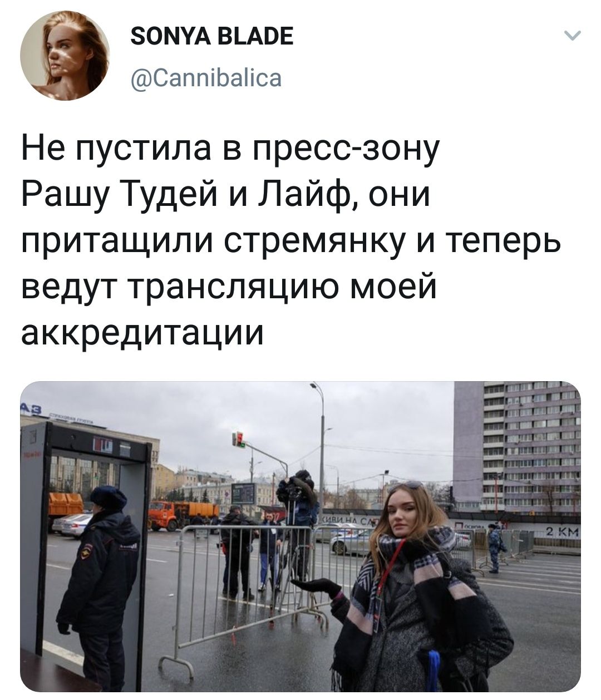Open SONYA BLADE's profile avatar
The image size is (601, 700).
click(65, 56)
